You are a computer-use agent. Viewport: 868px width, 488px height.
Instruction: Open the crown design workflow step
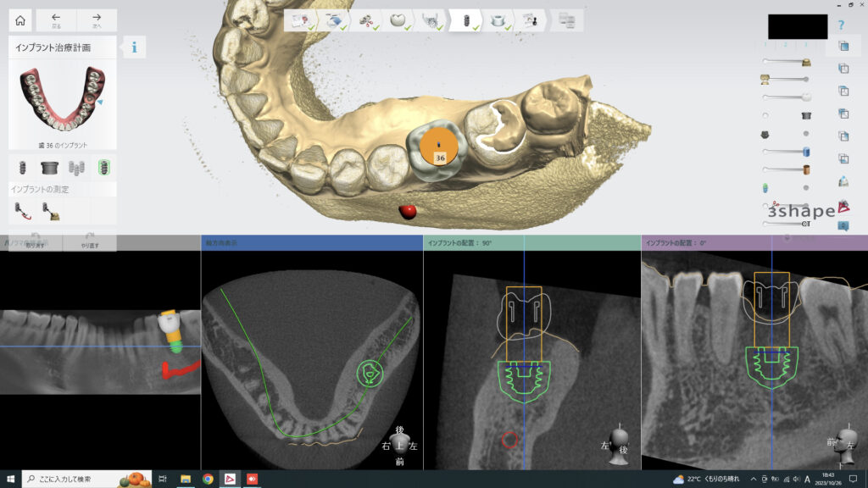[398, 20]
